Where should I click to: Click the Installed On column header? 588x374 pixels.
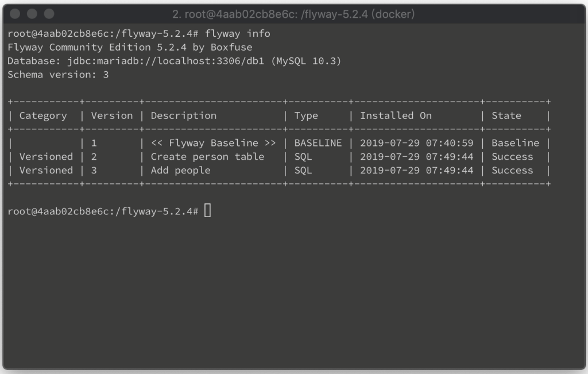click(396, 115)
